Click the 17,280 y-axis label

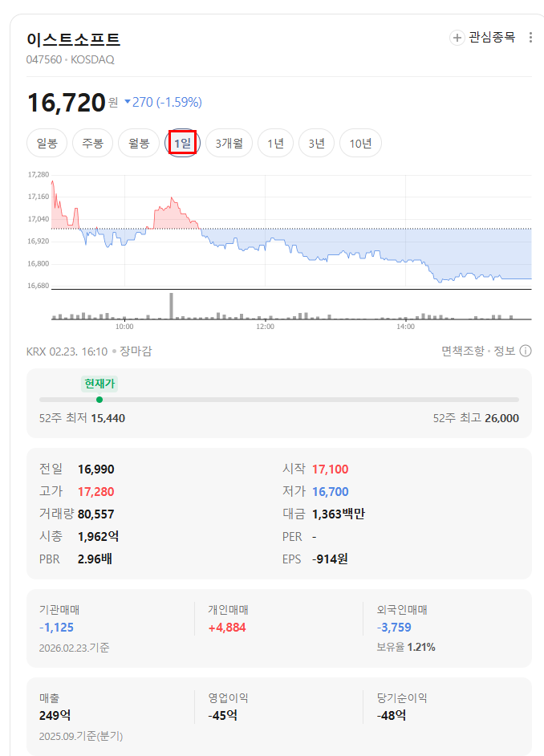[39, 174]
